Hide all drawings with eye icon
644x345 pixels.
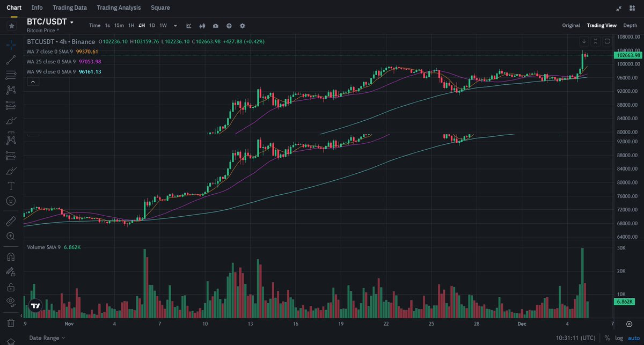click(x=11, y=302)
